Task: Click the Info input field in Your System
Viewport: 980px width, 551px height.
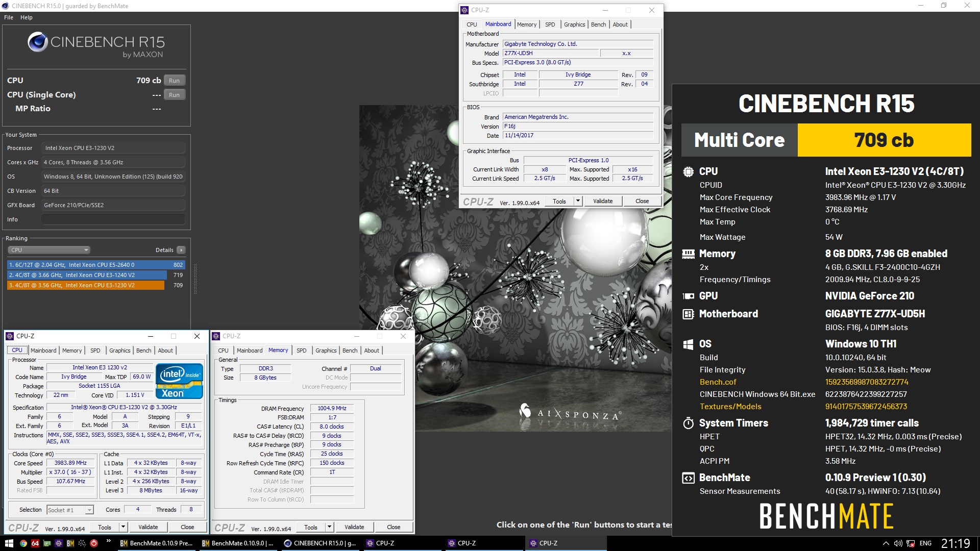Action: (113, 219)
